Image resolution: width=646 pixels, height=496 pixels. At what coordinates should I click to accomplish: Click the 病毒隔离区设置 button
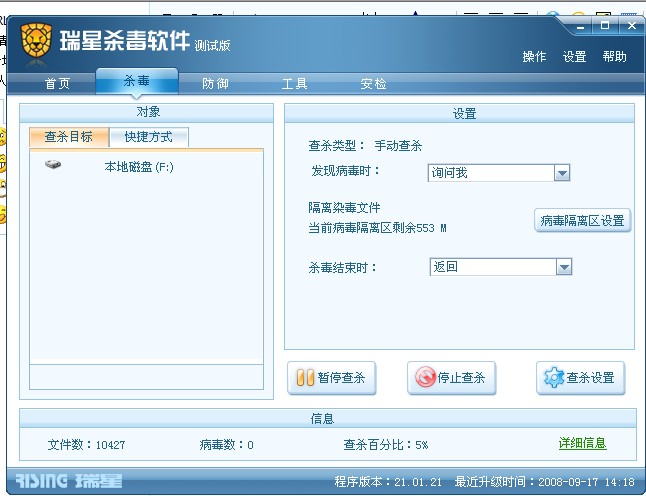click(582, 221)
